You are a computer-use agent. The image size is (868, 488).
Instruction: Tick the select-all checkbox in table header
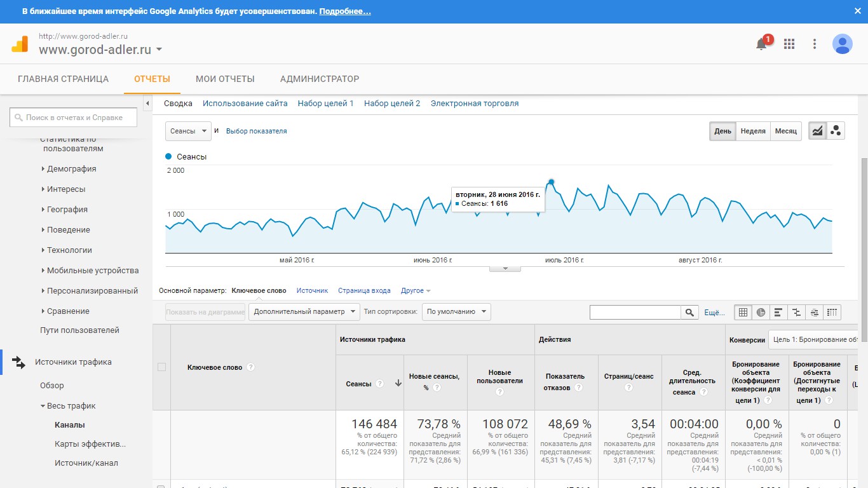[x=161, y=367]
